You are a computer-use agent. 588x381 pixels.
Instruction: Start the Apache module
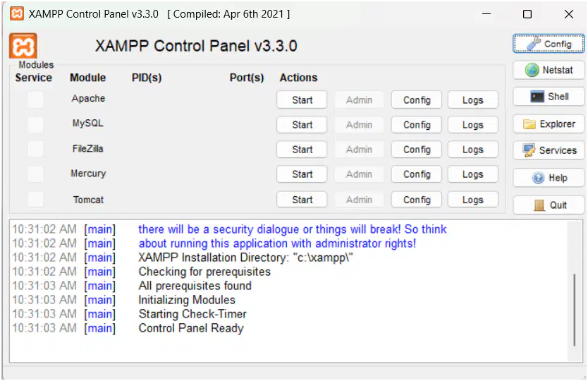pos(302,100)
